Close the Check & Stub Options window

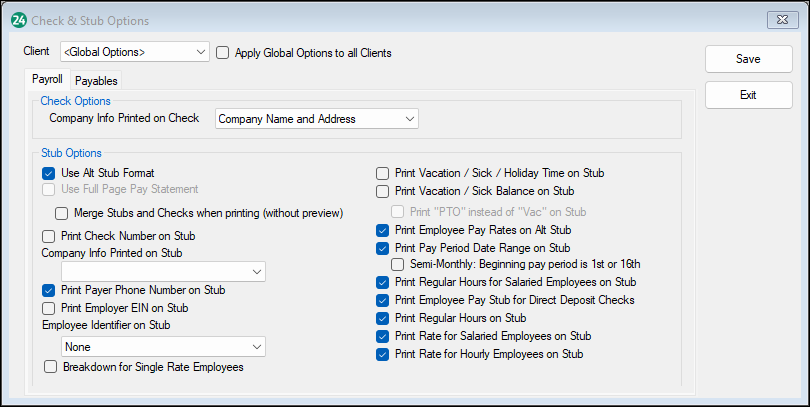point(783,20)
